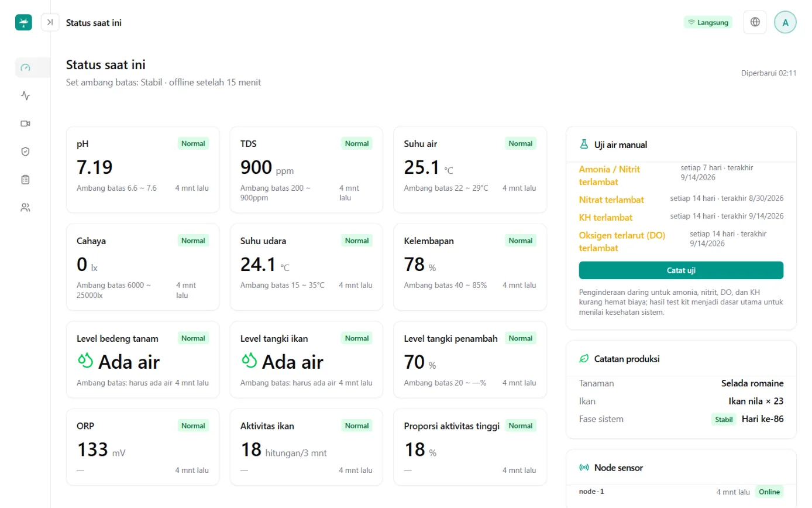The image size is (812, 508).
Task: Click the Stabil phase badge
Action: click(x=724, y=419)
